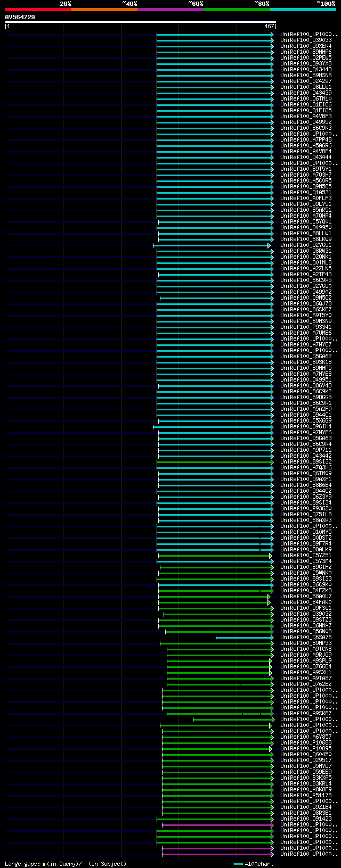The width and height of the screenshot is (341, 868).
Task: Select the UniRef100_Q9LY51 label
Action: coord(306,204)
